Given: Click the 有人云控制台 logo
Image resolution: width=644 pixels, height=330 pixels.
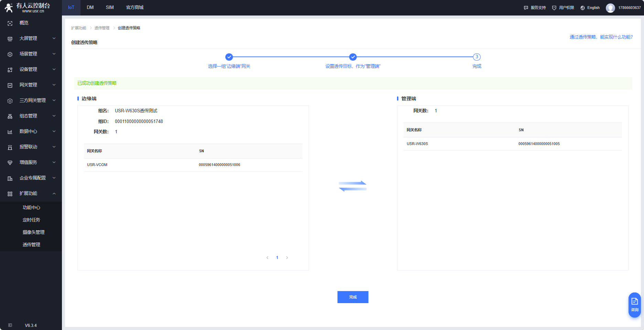Looking at the screenshot, I should point(28,8).
